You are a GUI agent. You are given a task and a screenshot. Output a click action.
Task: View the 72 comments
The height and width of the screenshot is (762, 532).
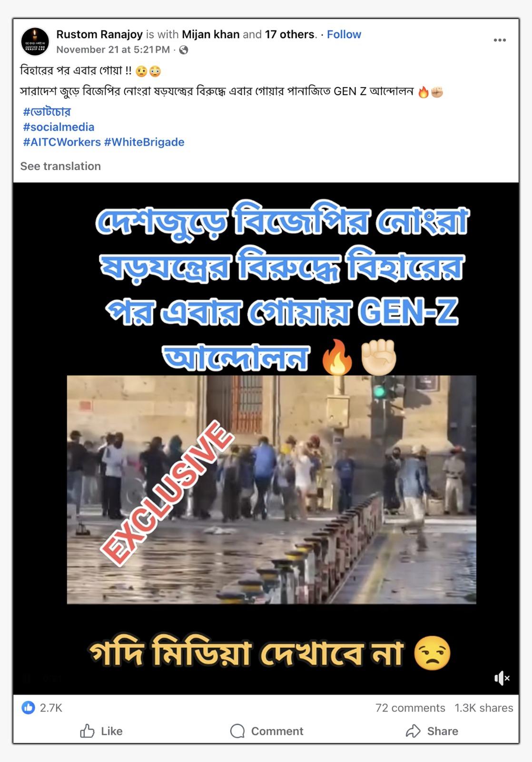pyautogui.click(x=410, y=708)
